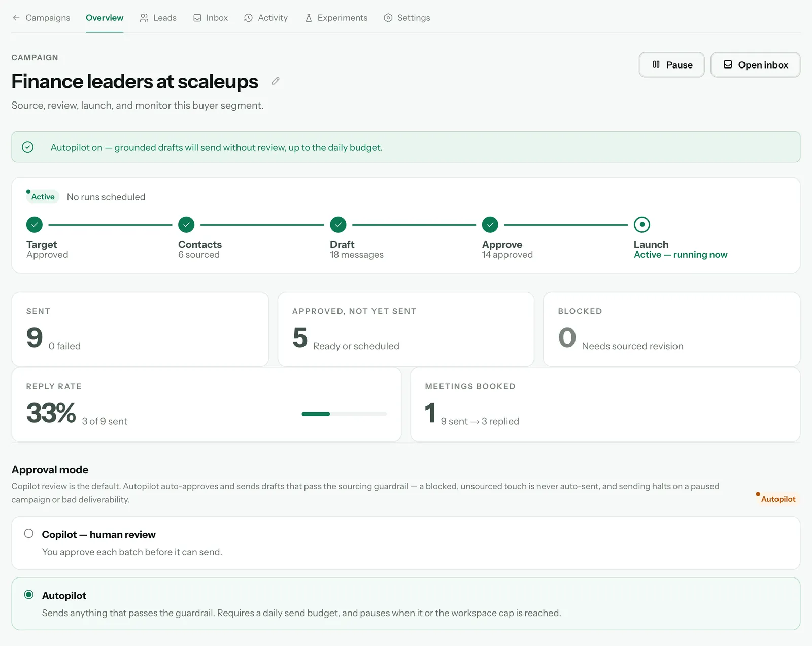This screenshot has height=646, width=812.
Task: Click the Launch step indicator
Action: point(642,224)
